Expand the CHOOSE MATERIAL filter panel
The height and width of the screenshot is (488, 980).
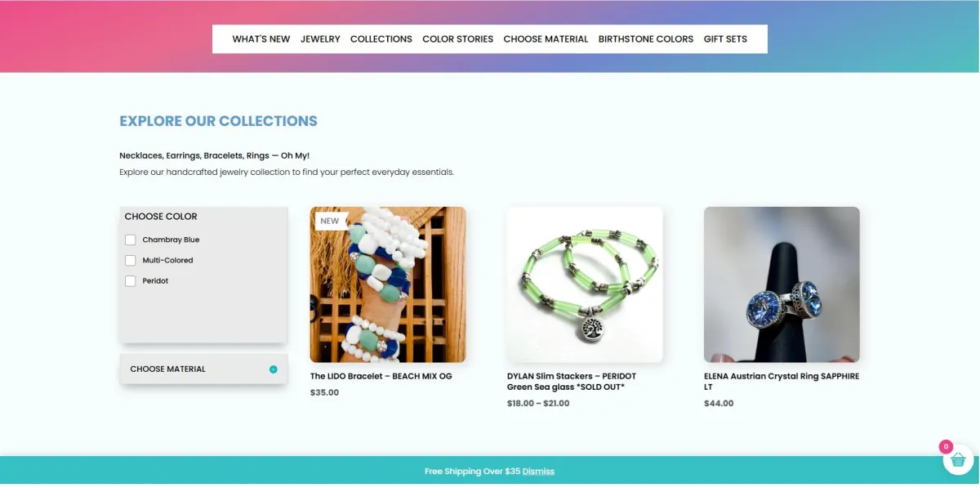[203, 369]
